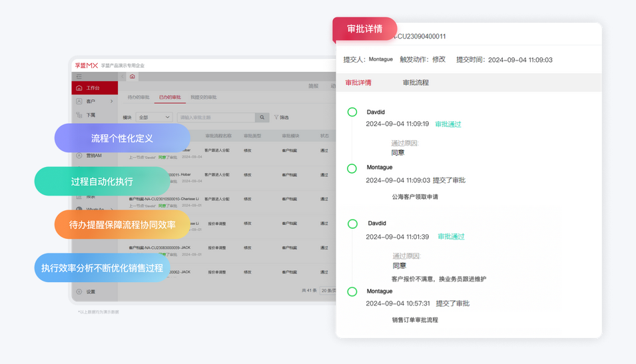
Task: Select the 审批详情 tab in detail panel
Action: (x=358, y=83)
